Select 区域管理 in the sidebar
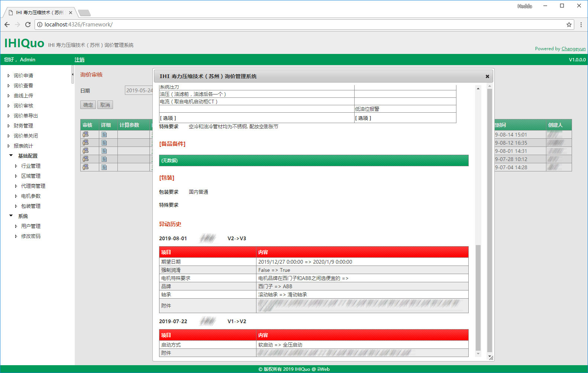 [31, 176]
